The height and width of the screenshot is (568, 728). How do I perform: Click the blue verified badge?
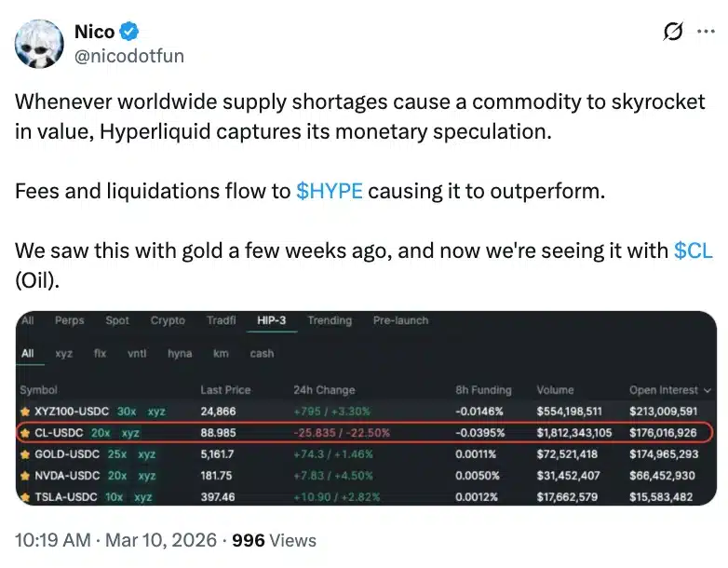tap(129, 32)
